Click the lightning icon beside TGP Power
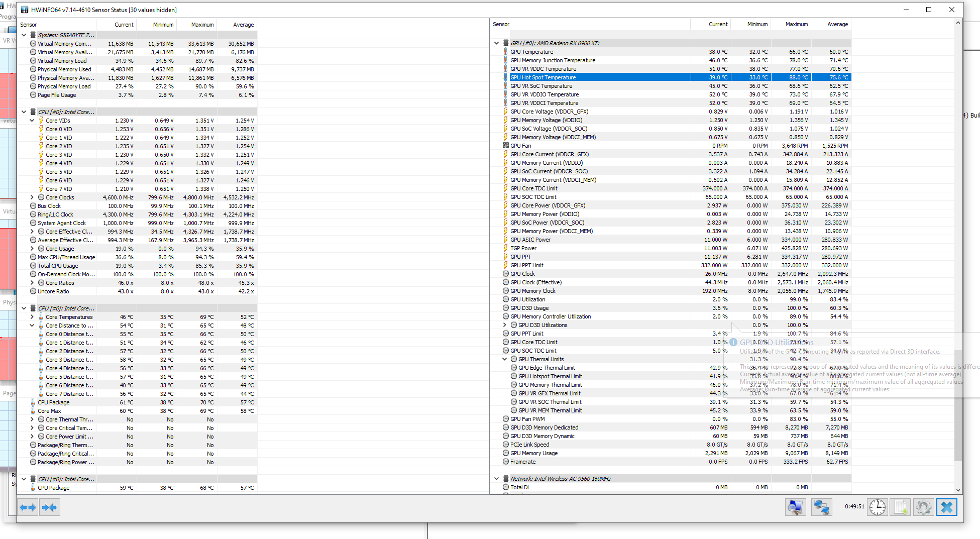This screenshot has width=980, height=539. click(x=506, y=248)
